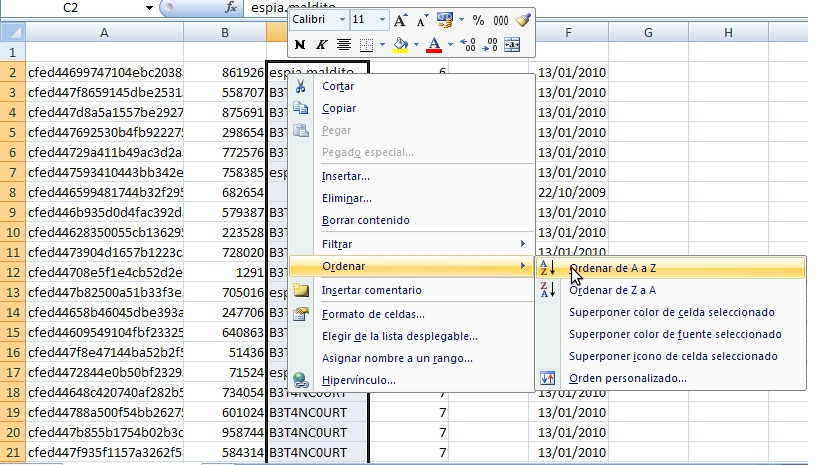Open the font size 11 dropdown
The width and height of the screenshot is (815, 465).
point(382,20)
